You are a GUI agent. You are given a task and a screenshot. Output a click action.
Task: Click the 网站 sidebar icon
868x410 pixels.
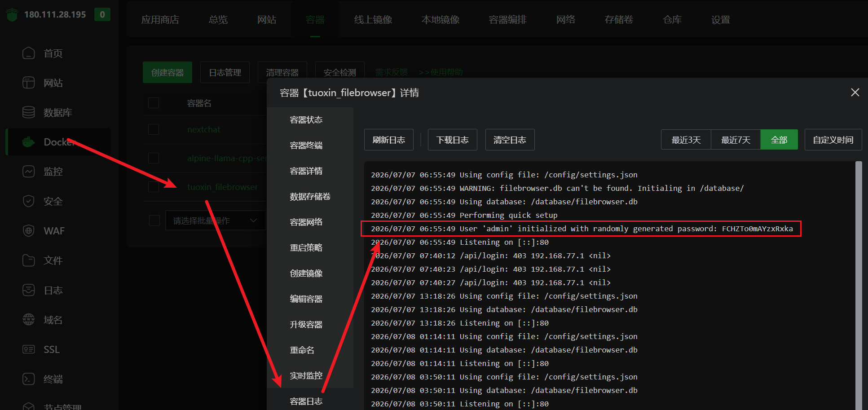click(28, 83)
